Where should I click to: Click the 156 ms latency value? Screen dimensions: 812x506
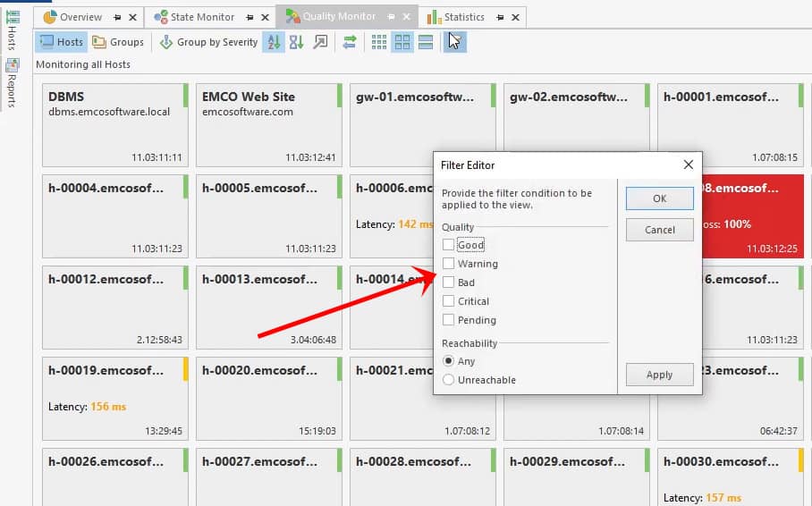pos(108,407)
